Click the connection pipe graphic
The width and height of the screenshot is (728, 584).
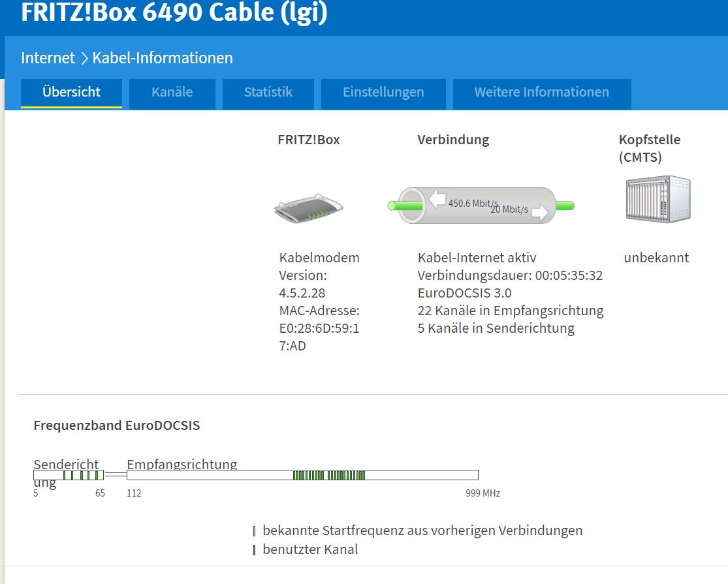481,206
